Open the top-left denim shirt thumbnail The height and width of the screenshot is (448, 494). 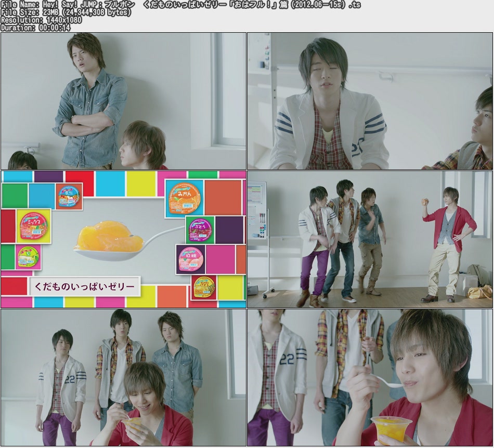[x=122, y=99]
